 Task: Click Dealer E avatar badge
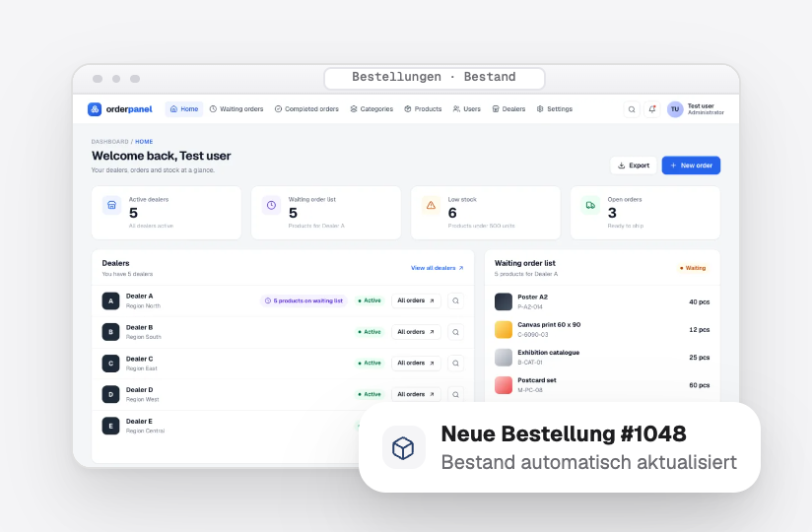110,426
